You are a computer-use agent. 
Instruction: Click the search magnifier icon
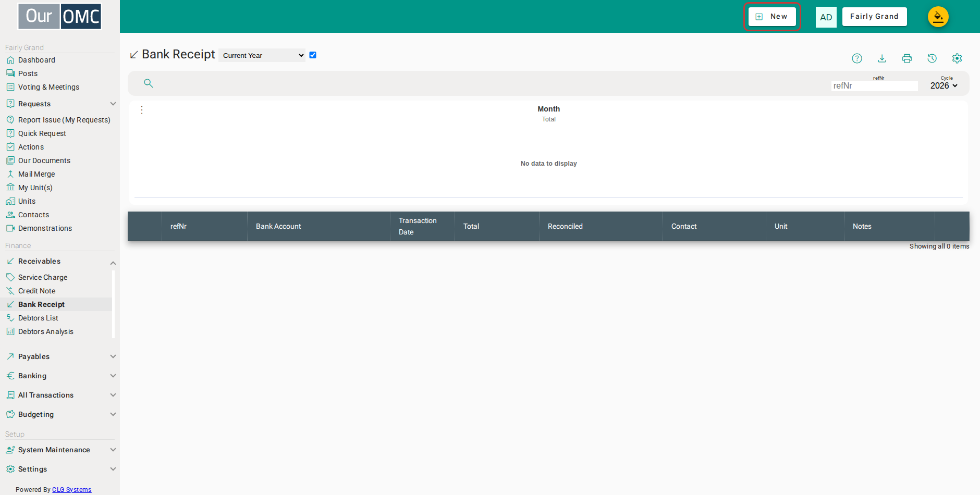(x=149, y=83)
